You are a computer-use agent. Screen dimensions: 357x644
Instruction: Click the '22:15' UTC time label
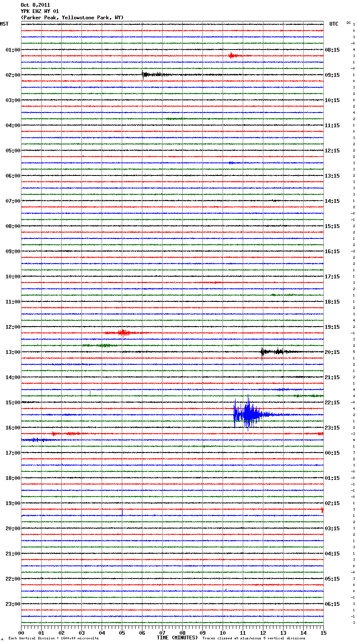(332, 403)
